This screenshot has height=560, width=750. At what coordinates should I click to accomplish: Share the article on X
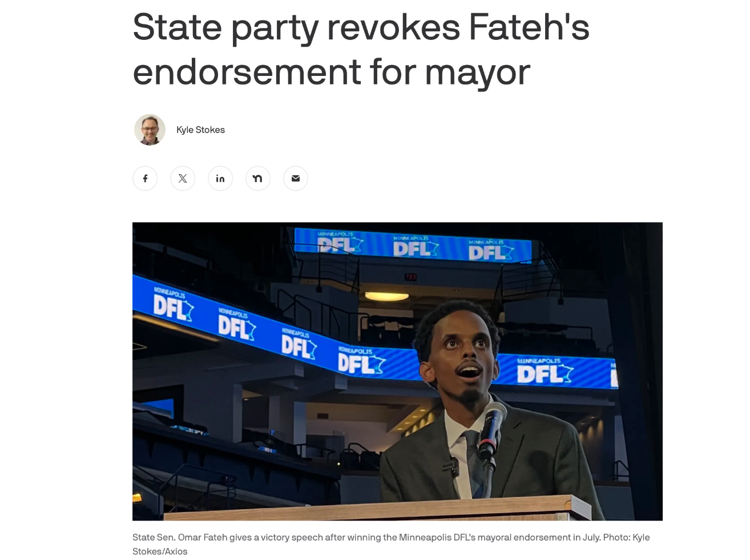pos(183,179)
